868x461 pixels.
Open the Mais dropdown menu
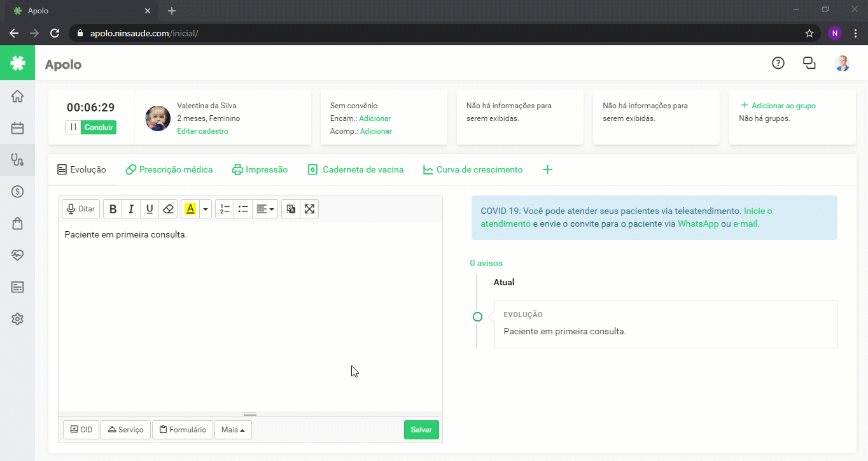point(233,430)
